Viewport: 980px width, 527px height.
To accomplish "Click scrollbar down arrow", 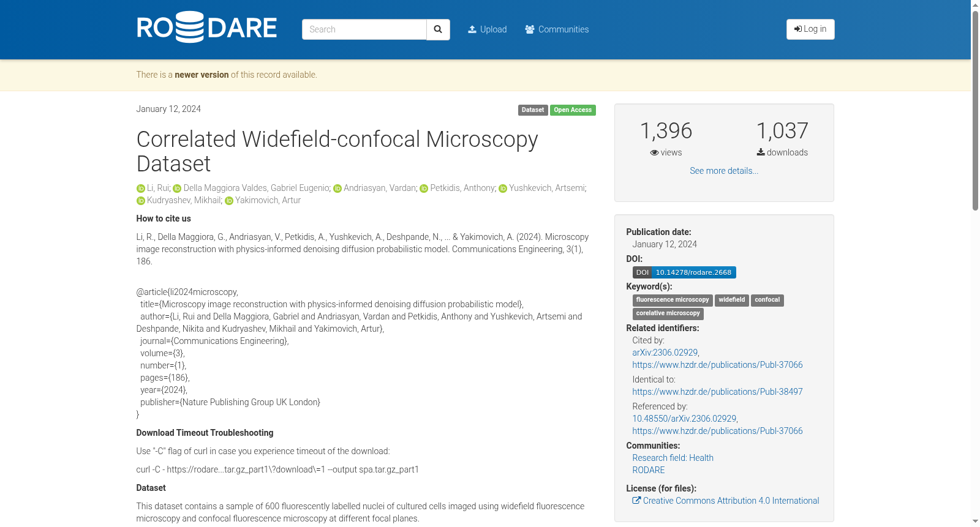I will click(x=975, y=521).
